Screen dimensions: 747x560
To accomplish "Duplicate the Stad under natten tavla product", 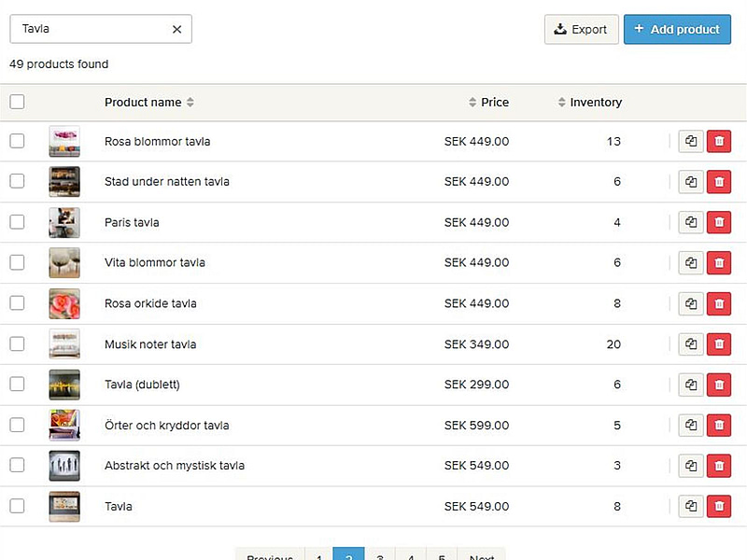I will tap(691, 182).
